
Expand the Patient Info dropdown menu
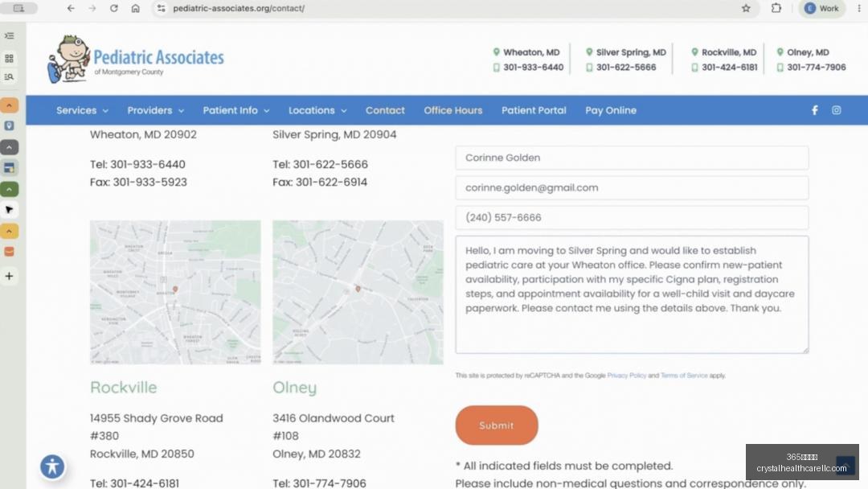[236, 110]
